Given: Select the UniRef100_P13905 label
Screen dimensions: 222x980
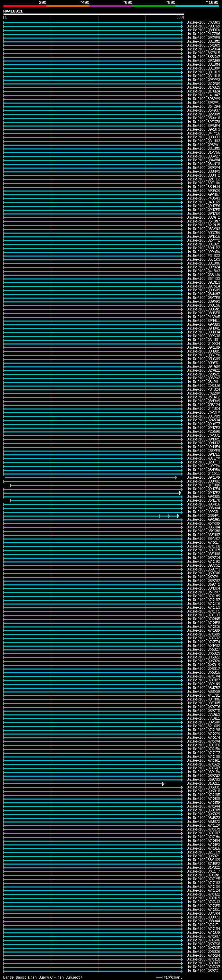Looking at the screenshot, I should [x=203, y=317].
